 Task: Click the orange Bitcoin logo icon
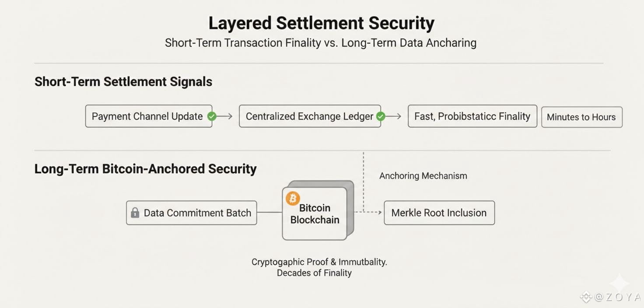293,199
